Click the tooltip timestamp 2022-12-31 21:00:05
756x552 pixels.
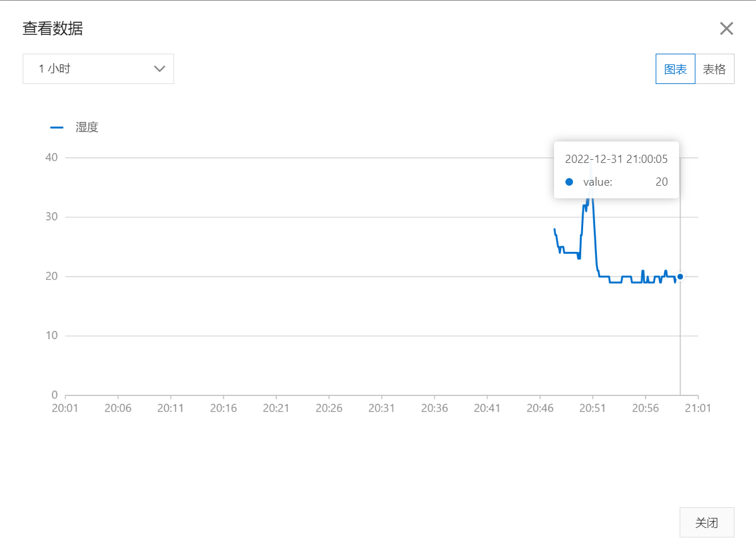point(616,159)
